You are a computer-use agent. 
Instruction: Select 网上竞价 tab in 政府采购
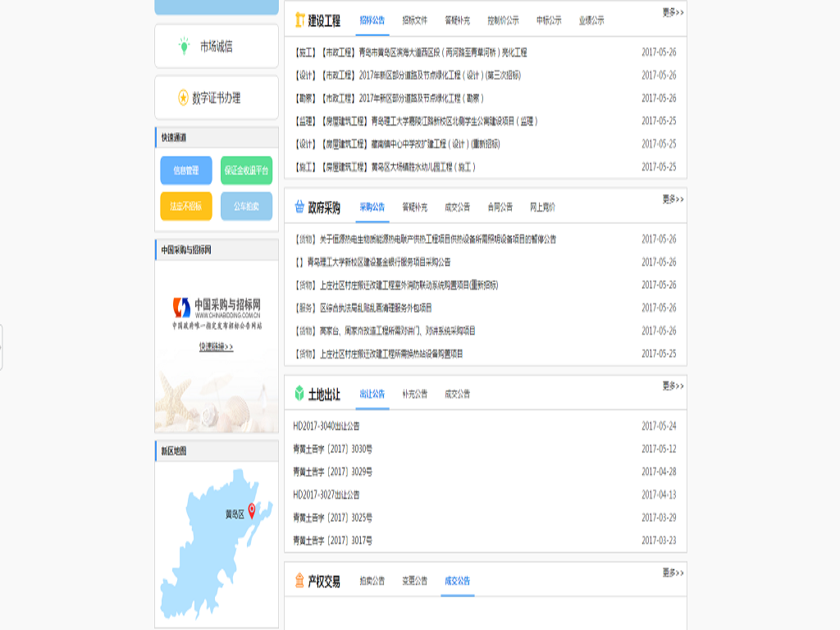542,208
